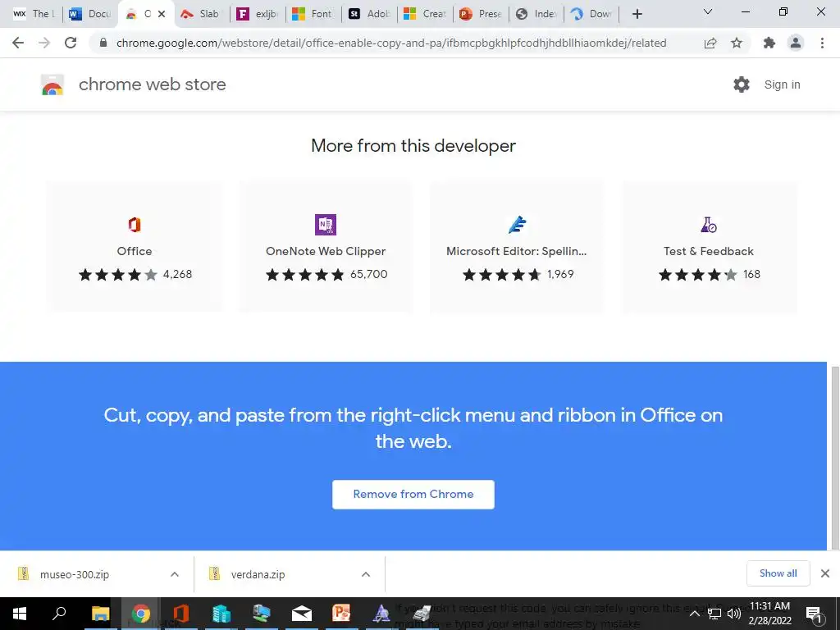The height and width of the screenshot is (630, 840).
Task: Bookmark this page with the star
Action: click(x=737, y=43)
